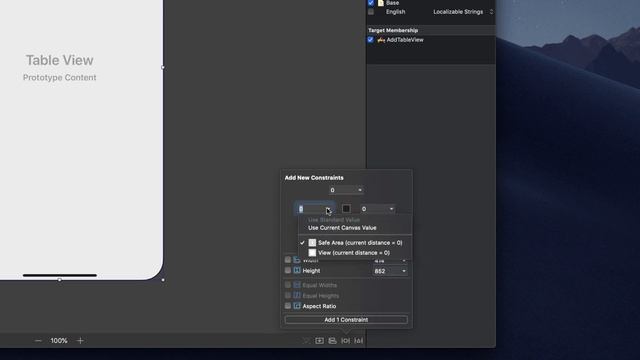Open the right spacing constraint dropdown
The width and height of the screenshot is (640, 360).
tap(391, 209)
